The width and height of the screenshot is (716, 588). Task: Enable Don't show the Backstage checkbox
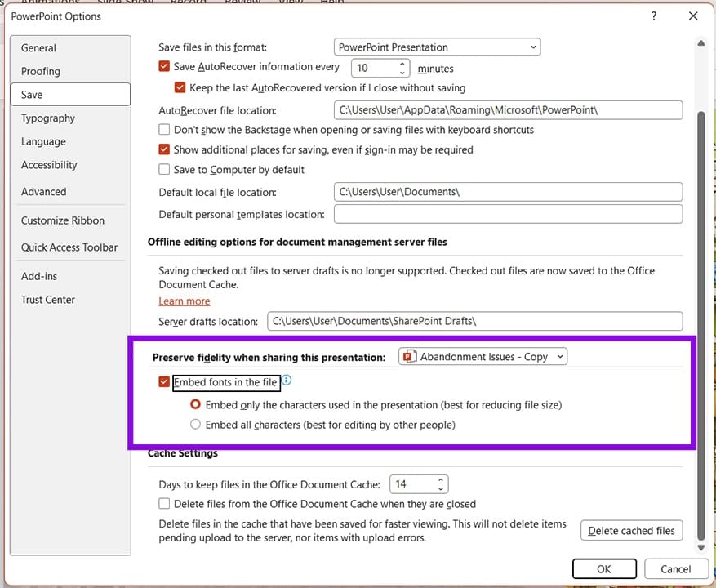pyautogui.click(x=164, y=130)
